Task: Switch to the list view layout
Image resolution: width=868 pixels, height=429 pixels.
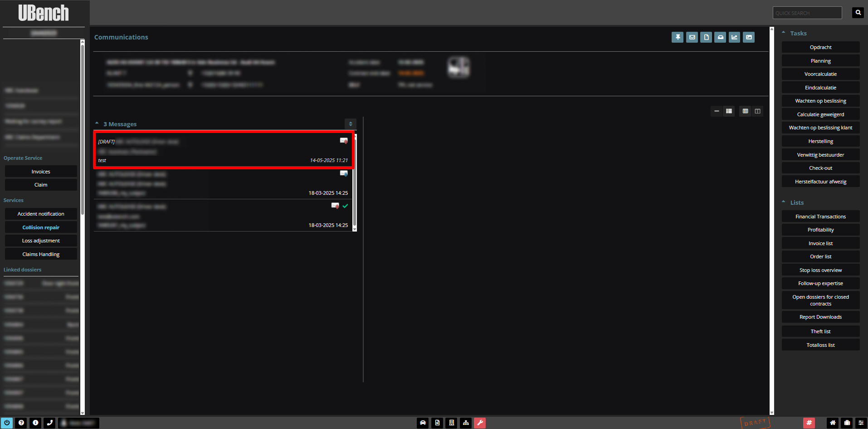Action: (729, 111)
